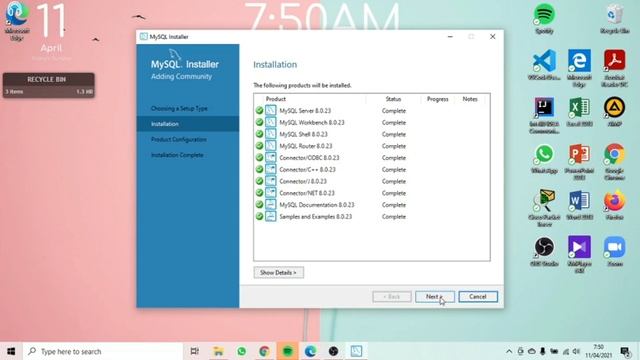The width and height of the screenshot is (640, 360).
Task: Show hidden system tray icons
Action: (509, 351)
